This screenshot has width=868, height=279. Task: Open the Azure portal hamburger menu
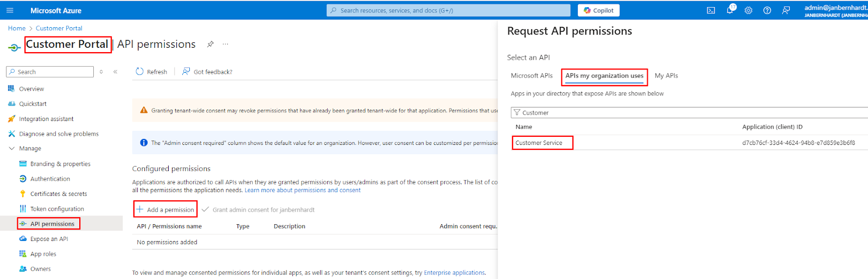pyautogui.click(x=10, y=10)
